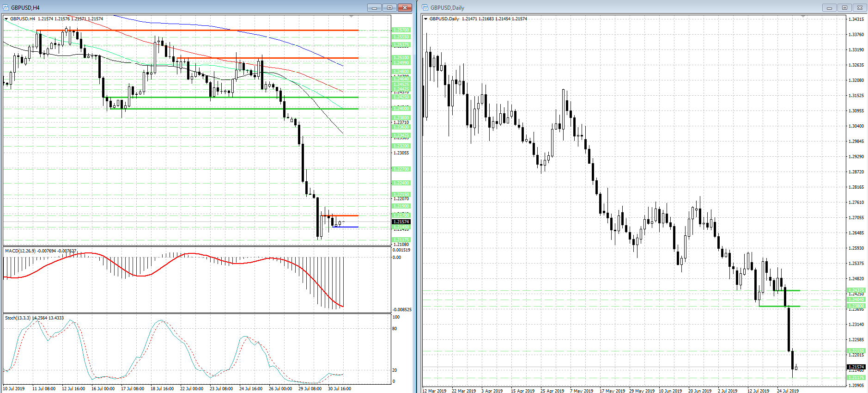The width and height of the screenshot is (868, 393).
Task: Click the GBPUSD,H4 window chart icon
Action: pyautogui.click(x=6, y=7)
